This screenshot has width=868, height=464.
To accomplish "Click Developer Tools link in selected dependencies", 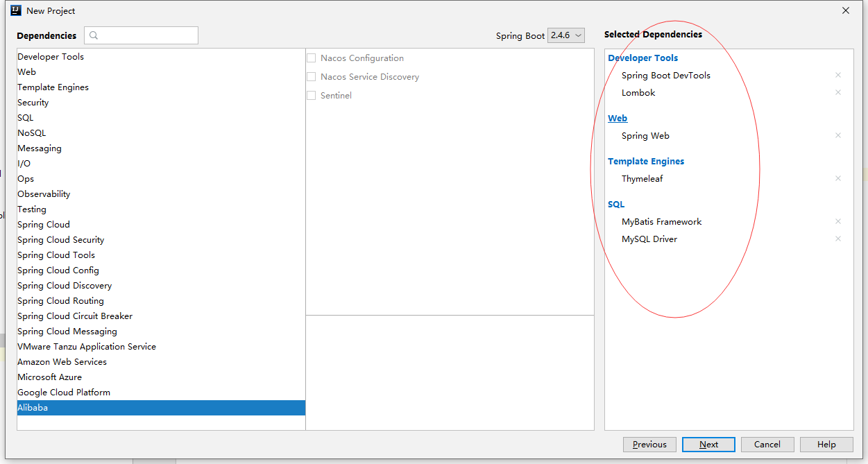I will coord(643,58).
